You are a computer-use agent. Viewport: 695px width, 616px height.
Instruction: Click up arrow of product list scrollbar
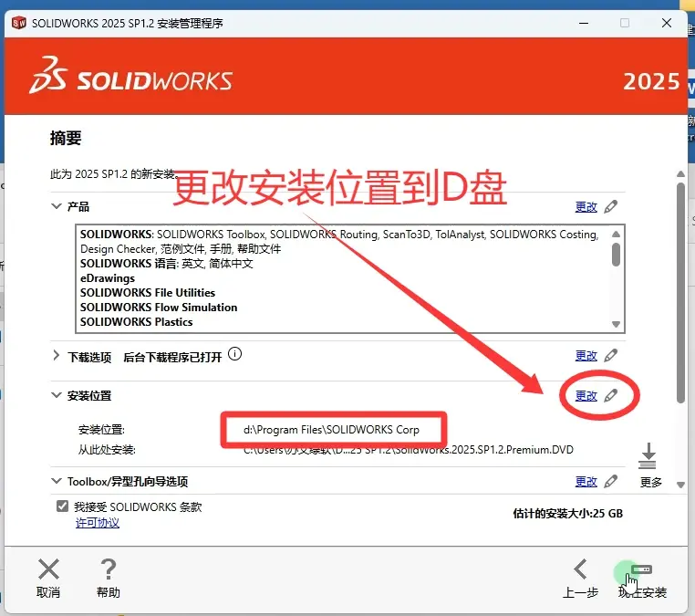coord(616,234)
